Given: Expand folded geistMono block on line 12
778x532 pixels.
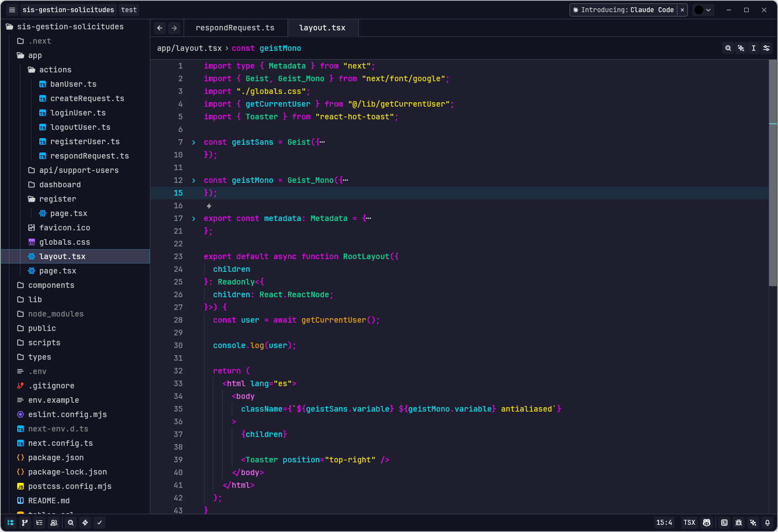Looking at the screenshot, I should (x=194, y=181).
